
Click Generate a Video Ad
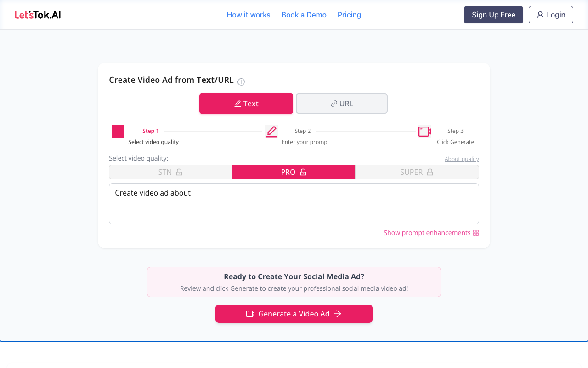click(x=294, y=313)
